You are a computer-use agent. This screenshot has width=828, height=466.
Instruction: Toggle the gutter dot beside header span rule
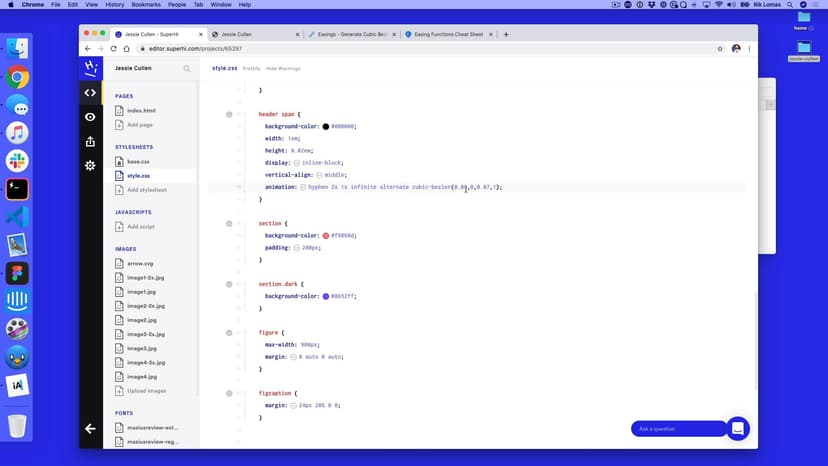pyautogui.click(x=229, y=115)
